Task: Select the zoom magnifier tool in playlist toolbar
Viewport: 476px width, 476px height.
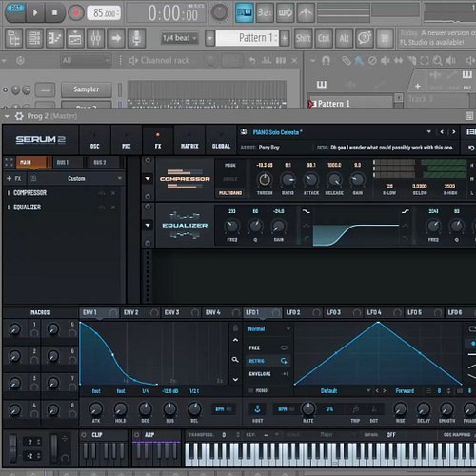Action: 437,60
